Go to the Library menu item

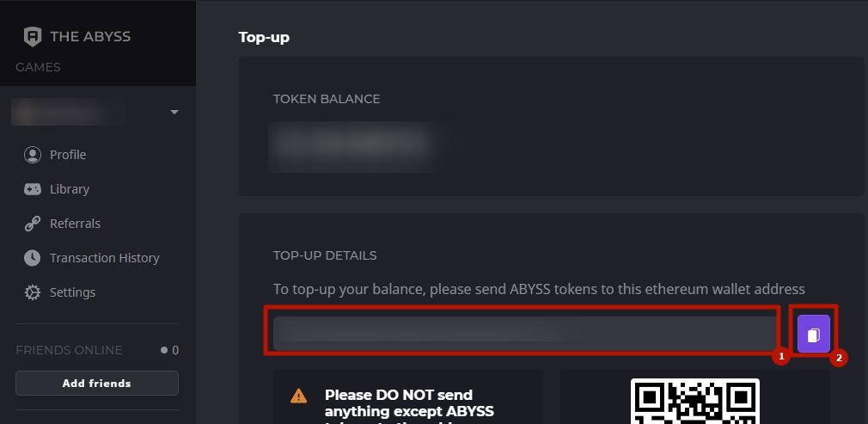(x=70, y=189)
